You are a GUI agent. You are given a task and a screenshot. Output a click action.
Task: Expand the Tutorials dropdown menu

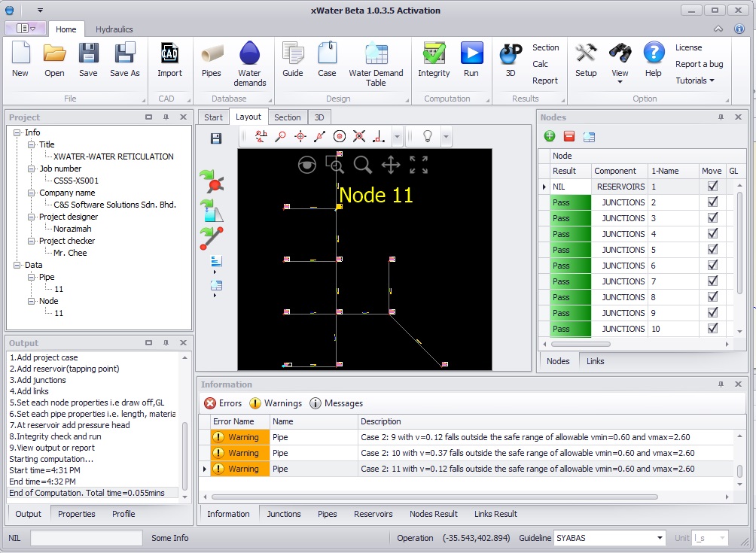694,81
